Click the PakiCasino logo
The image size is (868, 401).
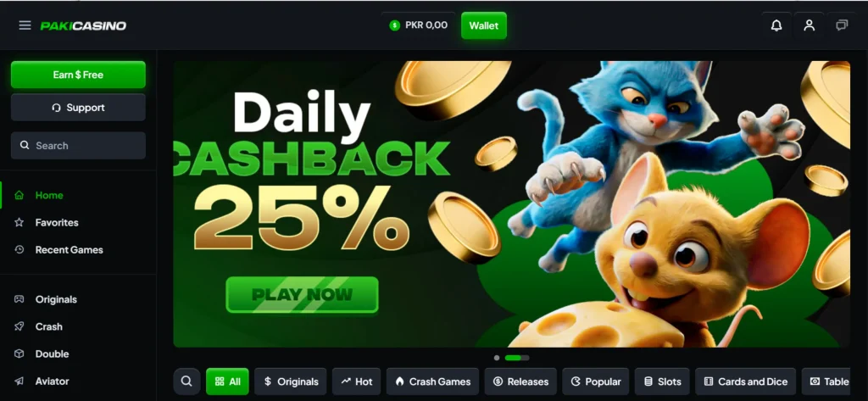click(83, 26)
